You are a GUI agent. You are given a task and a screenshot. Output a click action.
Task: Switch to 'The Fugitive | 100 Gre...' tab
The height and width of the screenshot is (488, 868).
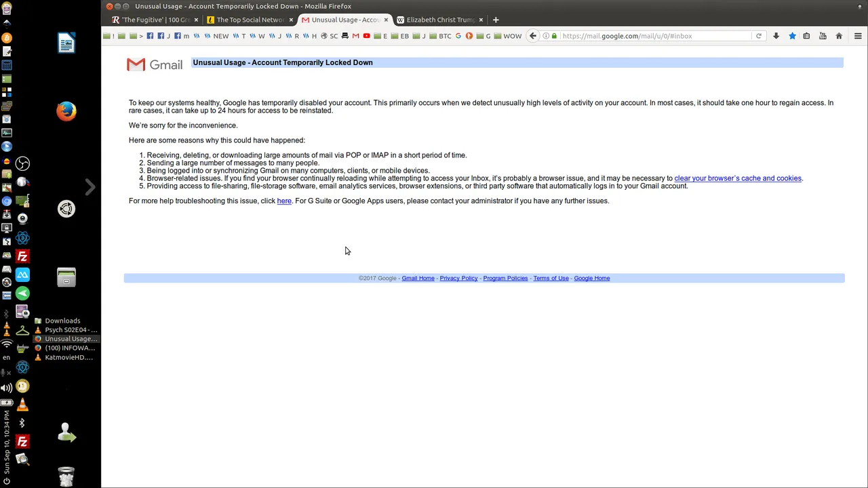(154, 20)
